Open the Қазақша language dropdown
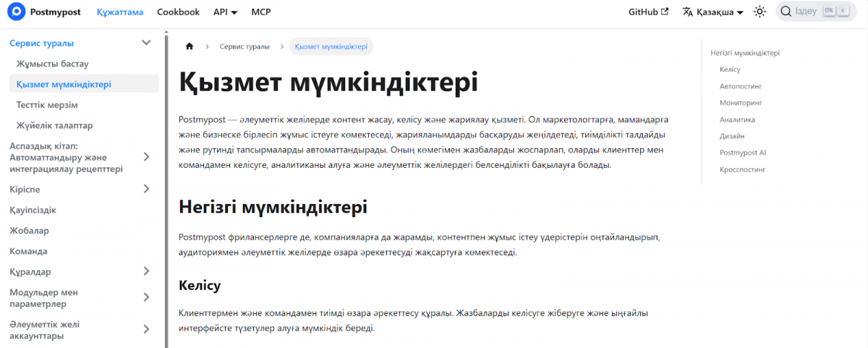Viewport: 868px width, 348px height. pos(712,12)
